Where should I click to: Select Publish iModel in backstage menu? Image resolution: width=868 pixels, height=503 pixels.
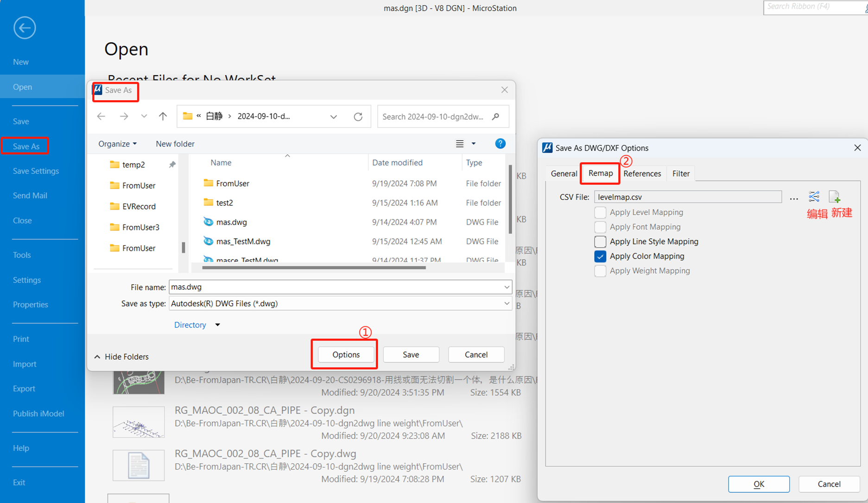tap(38, 414)
